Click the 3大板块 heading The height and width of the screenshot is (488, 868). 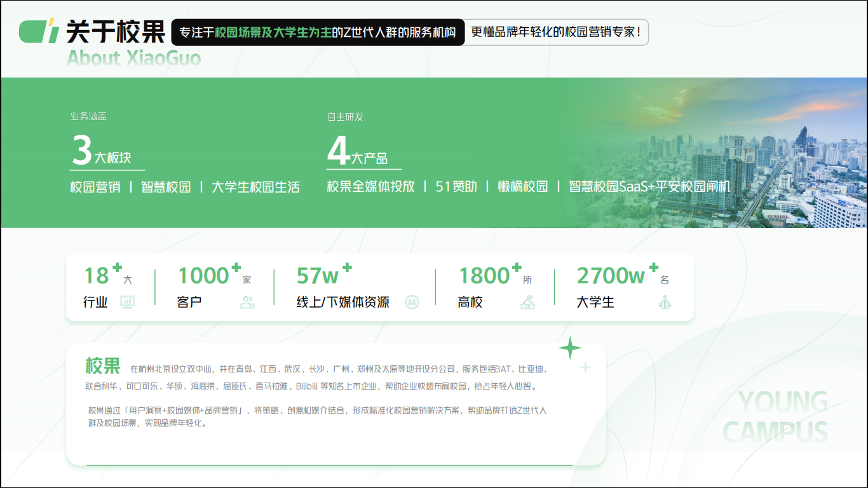coord(101,151)
